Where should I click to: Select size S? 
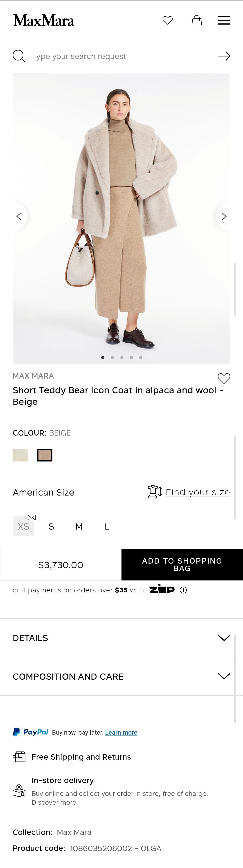[51, 526]
